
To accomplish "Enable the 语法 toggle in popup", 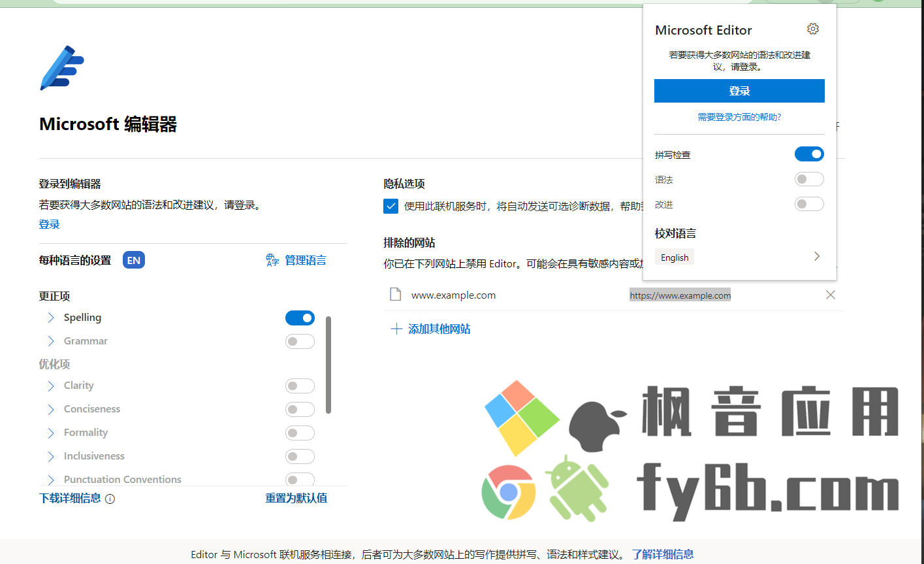I will [809, 179].
